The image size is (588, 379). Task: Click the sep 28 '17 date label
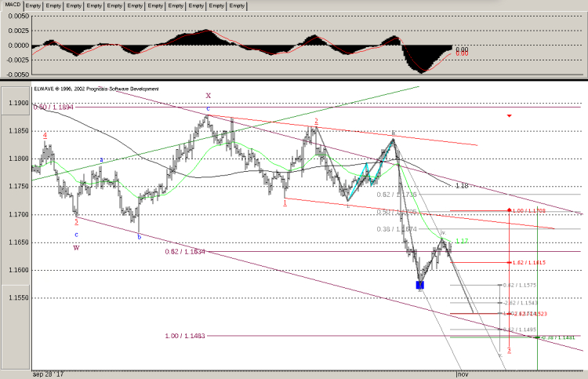coord(46,375)
